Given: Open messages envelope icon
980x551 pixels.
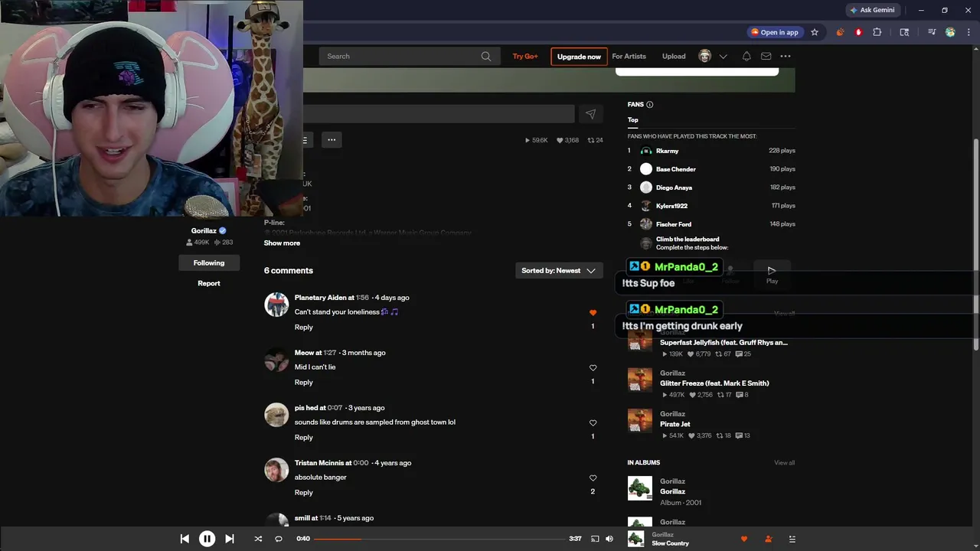Looking at the screenshot, I should click(766, 57).
